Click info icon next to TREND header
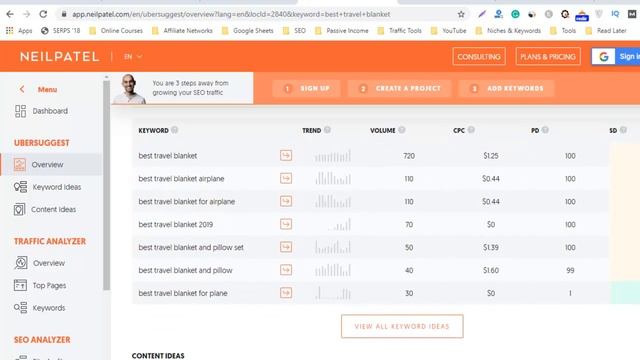 [x=327, y=130]
